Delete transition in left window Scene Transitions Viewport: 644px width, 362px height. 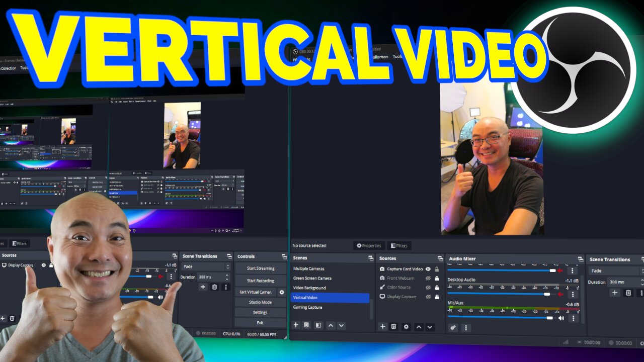pos(214,287)
